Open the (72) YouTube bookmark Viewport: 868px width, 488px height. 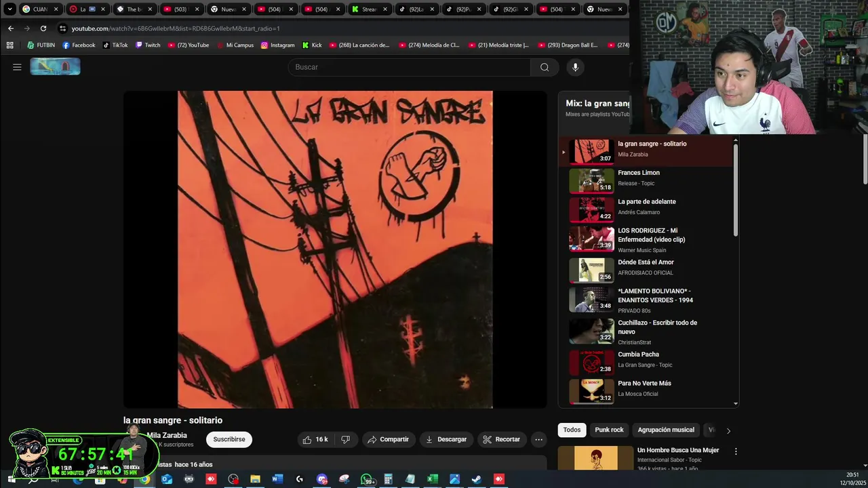point(188,45)
